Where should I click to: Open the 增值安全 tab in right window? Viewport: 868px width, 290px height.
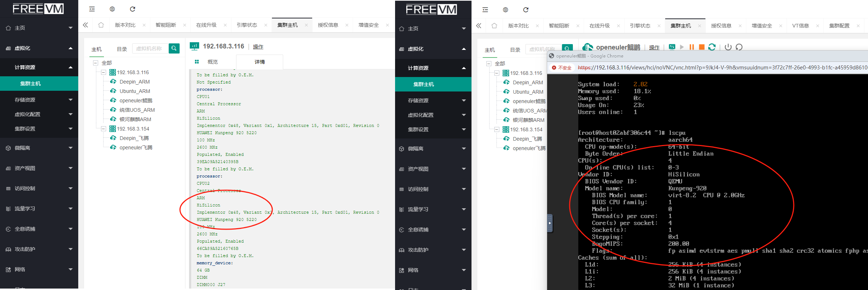click(x=762, y=26)
